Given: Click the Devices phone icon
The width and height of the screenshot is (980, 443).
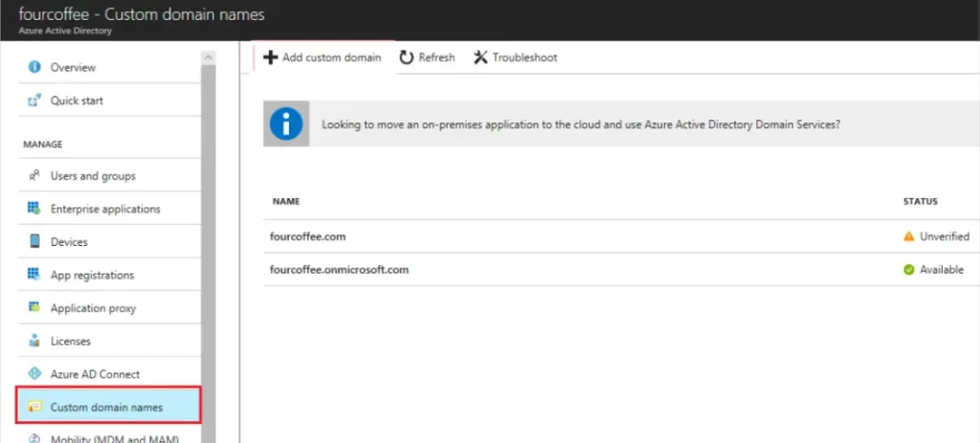Looking at the screenshot, I should [x=34, y=242].
